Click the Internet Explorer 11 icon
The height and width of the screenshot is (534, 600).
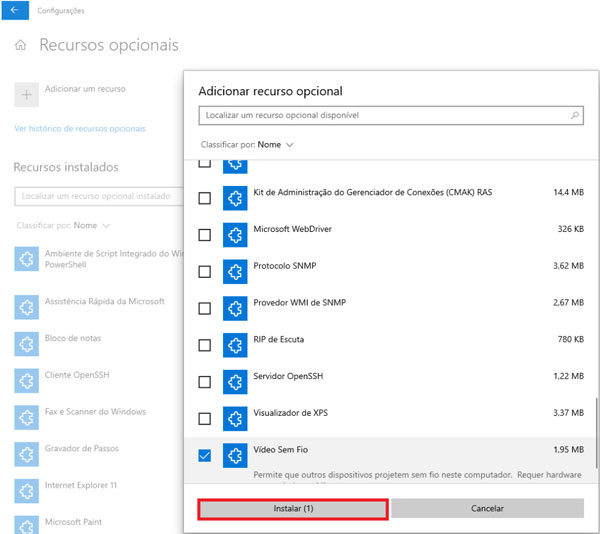click(x=26, y=491)
